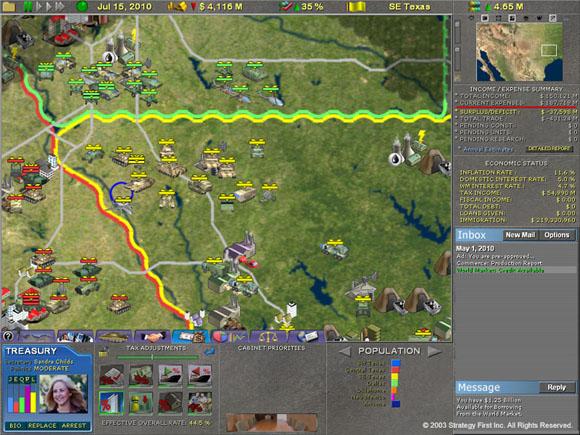Open the DETAILED REPORT button

point(549,149)
